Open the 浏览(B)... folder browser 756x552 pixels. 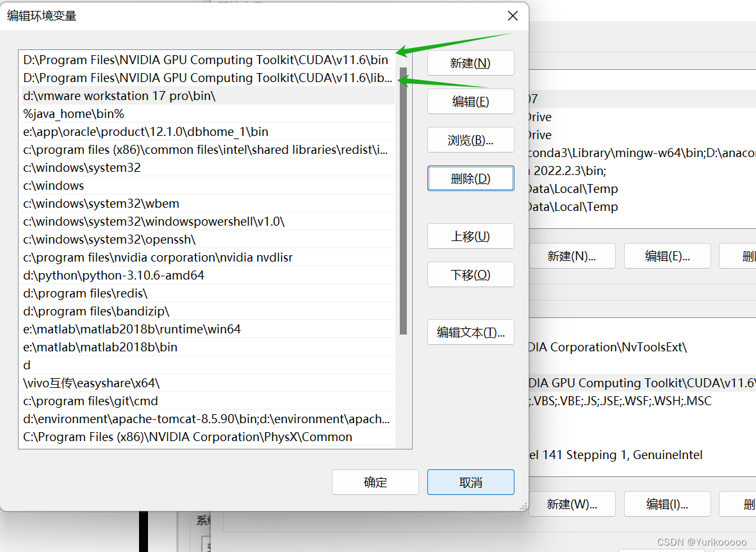point(470,140)
